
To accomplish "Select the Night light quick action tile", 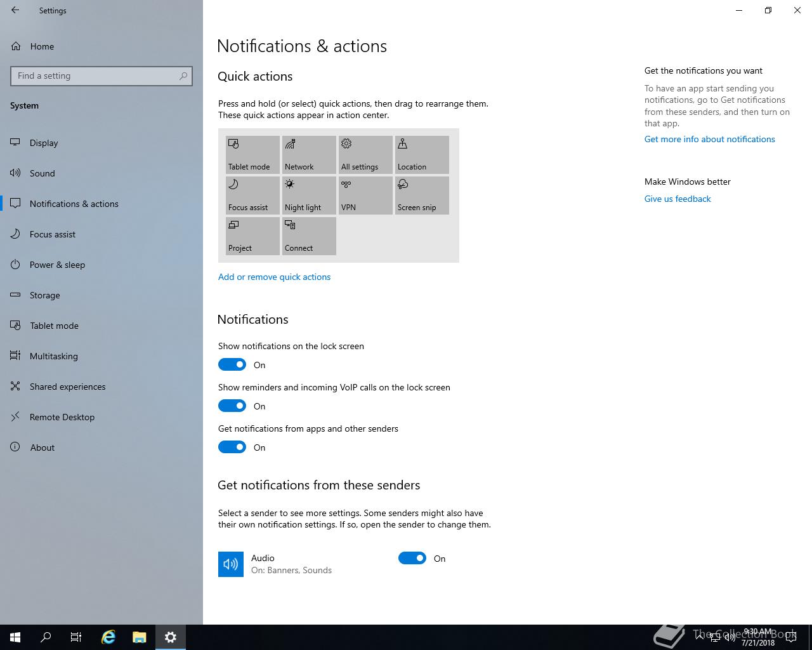I will 309,195.
